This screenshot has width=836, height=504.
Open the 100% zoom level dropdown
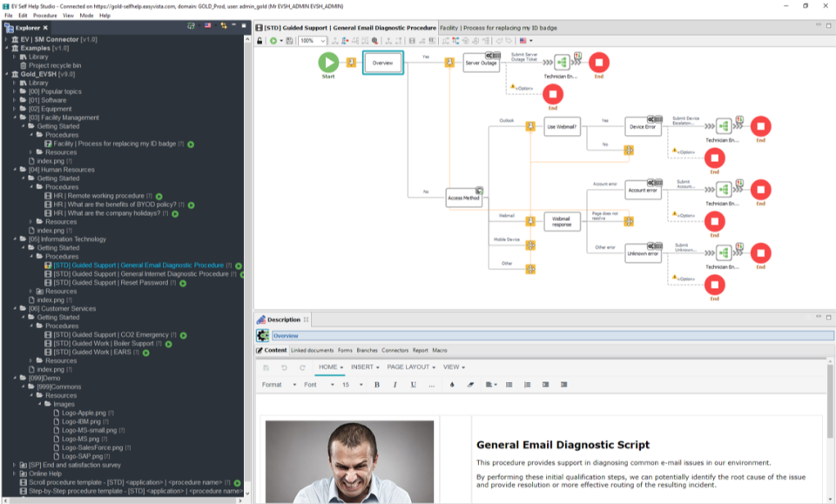pyautogui.click(x=313, y=41)
